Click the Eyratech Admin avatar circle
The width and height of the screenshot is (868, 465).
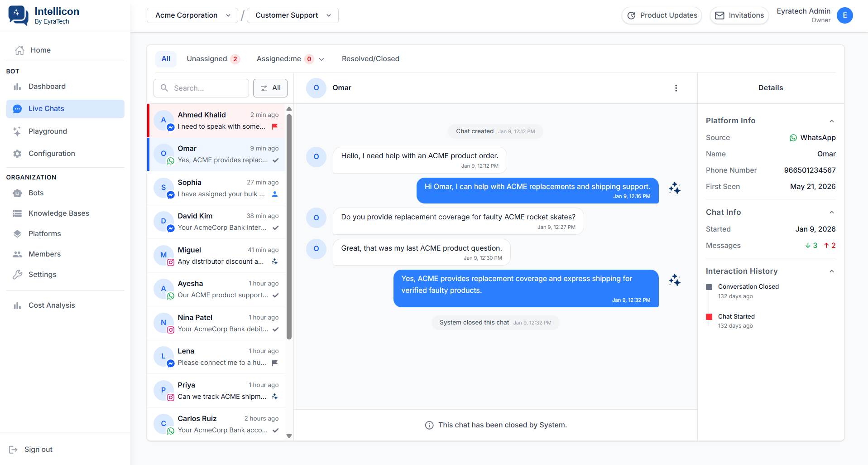click(845, 15)
